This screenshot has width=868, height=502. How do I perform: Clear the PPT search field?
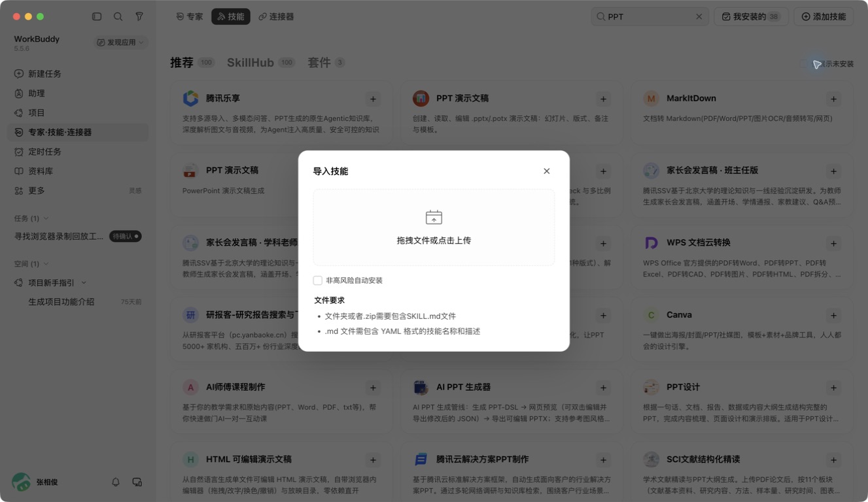699,17
